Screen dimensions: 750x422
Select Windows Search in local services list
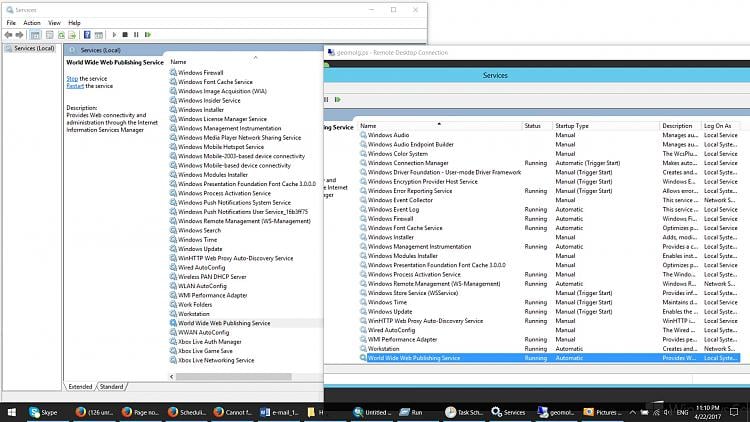[x=199, y=230]
